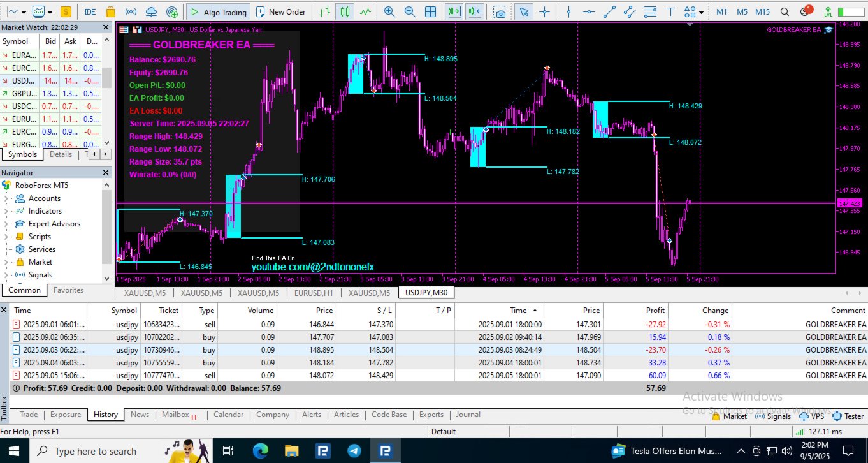This screenshot has height=463, width=868.
Task: Switch chart to line chart mode
Action: [x=365, y=11]
